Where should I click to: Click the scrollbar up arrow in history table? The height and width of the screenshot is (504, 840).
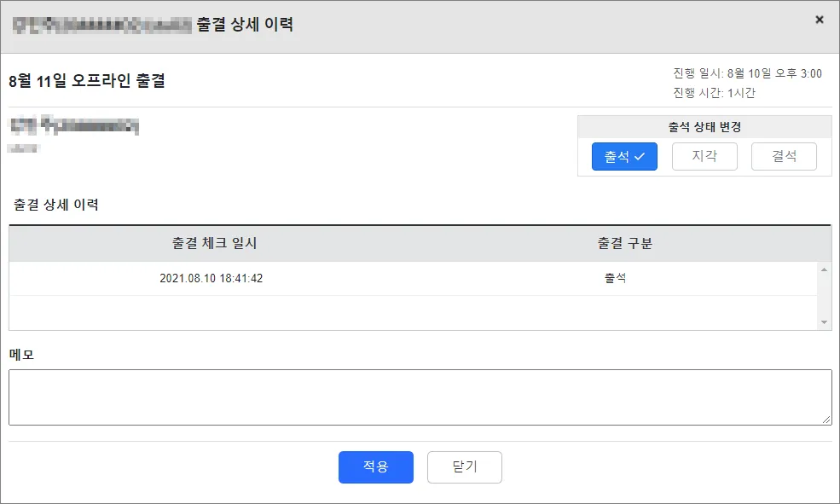point(824,269)
